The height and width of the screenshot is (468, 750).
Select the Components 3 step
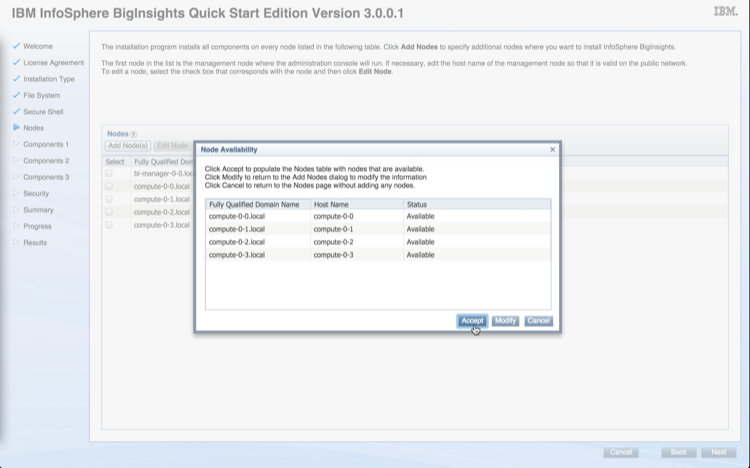[46, 177]
